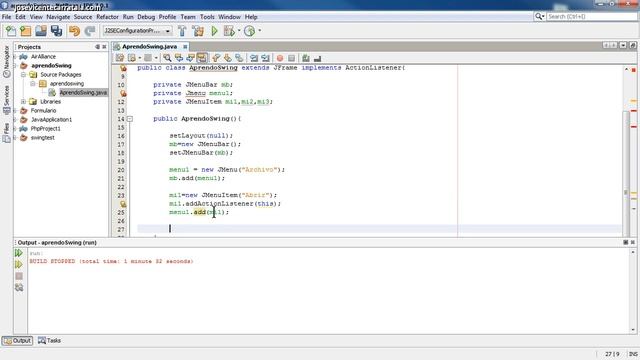Select the JavaApplication1 project
The width and height of the screenshot is (640, 360).
51,120
